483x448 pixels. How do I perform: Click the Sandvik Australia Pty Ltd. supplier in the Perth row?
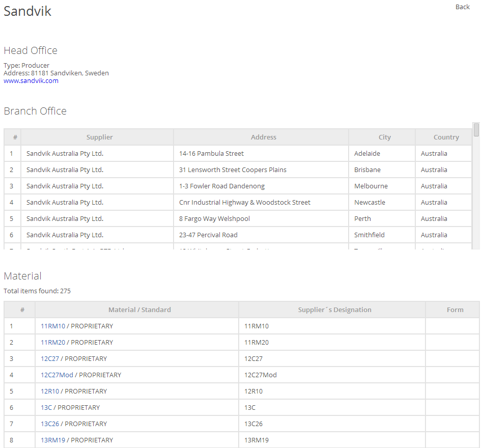(97, 219)
